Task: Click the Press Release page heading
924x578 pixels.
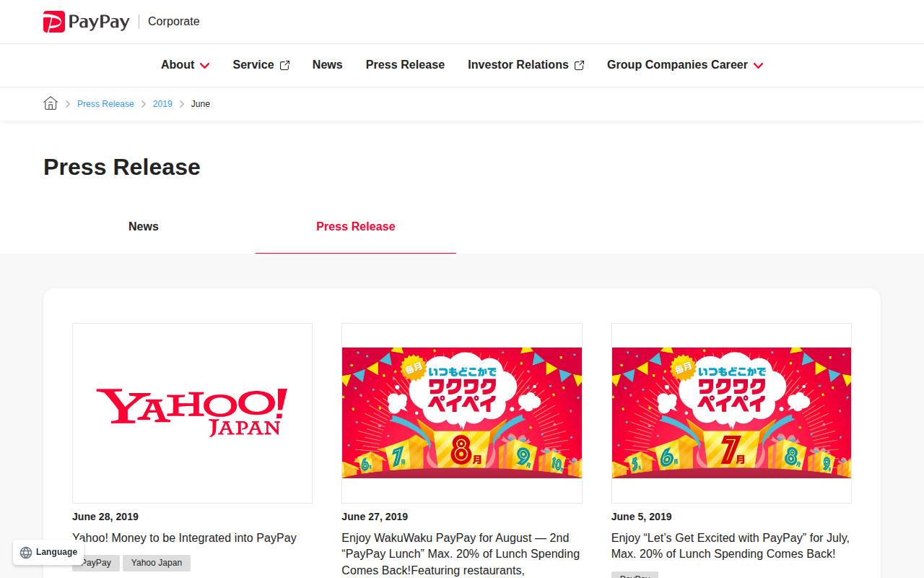Action: coord(122,167)
